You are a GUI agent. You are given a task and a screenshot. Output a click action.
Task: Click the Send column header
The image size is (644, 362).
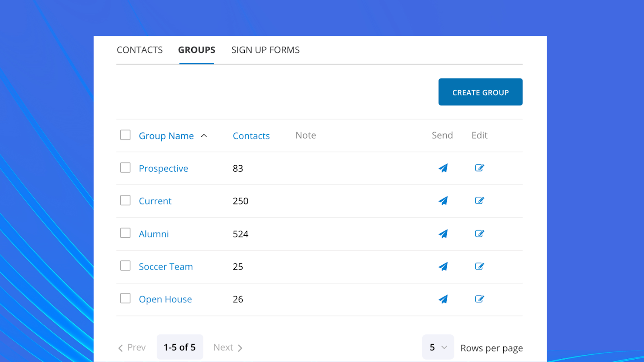point(442,136)
